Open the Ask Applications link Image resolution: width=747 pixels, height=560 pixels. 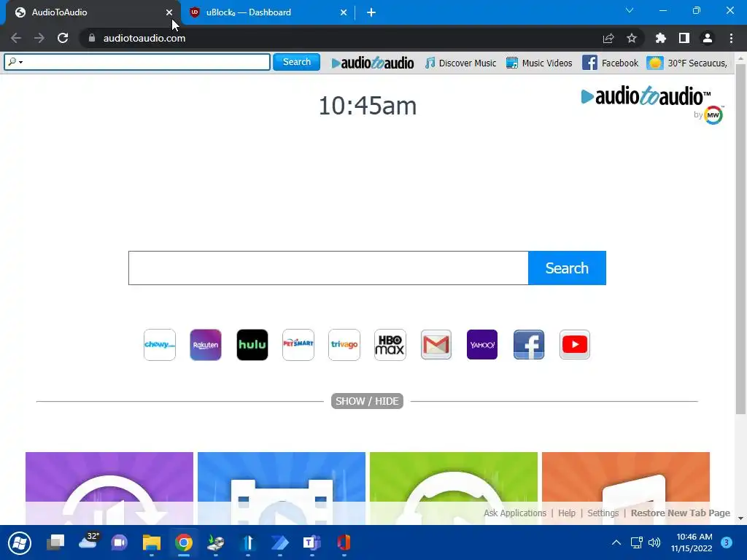[x=515, y=513]
